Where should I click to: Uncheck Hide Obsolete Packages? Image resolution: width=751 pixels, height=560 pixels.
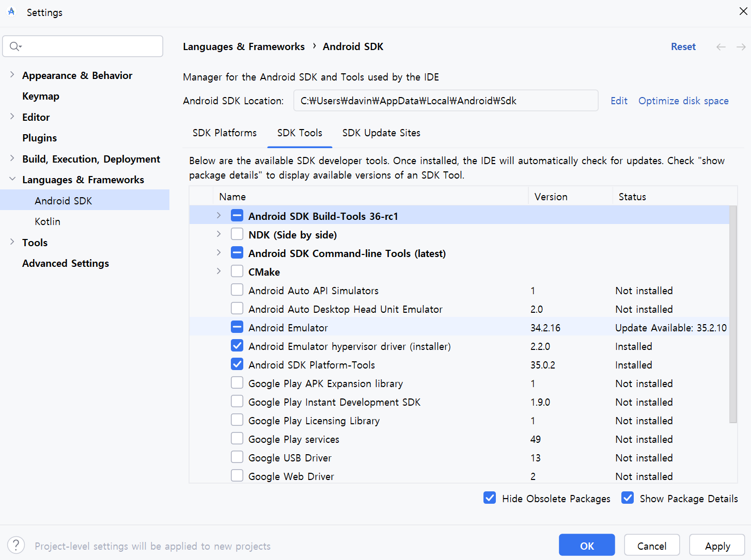click(490, 498)
